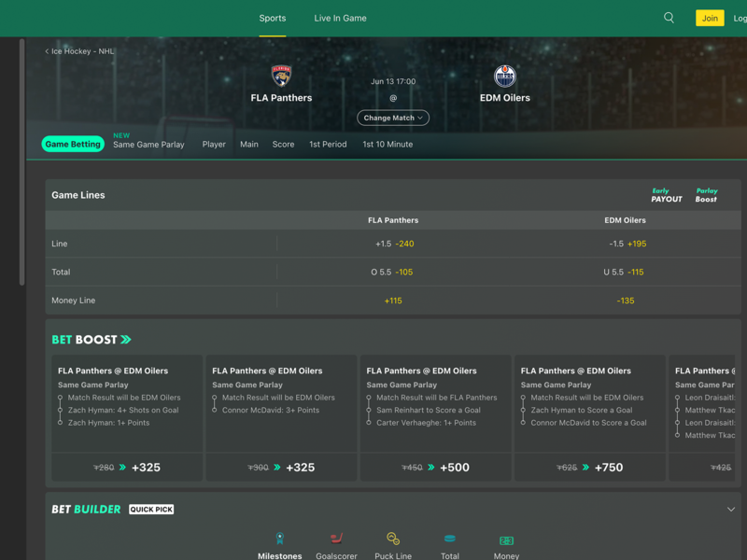Collapse the Bet Builder section chevron
This screenshot has width=747, height=560.
coord(731,510)
